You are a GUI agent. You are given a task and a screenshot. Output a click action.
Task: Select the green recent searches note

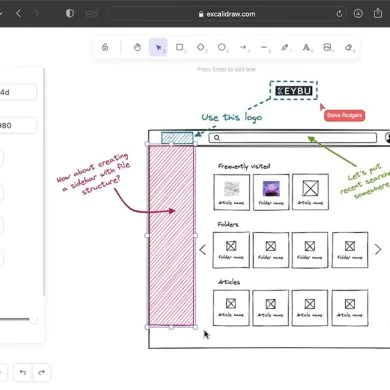(365, 182)
